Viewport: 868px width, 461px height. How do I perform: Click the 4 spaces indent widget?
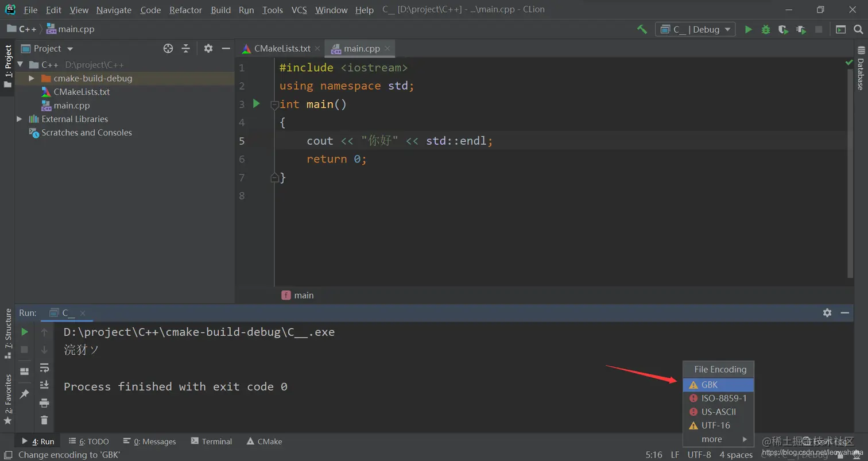[736, 455]
